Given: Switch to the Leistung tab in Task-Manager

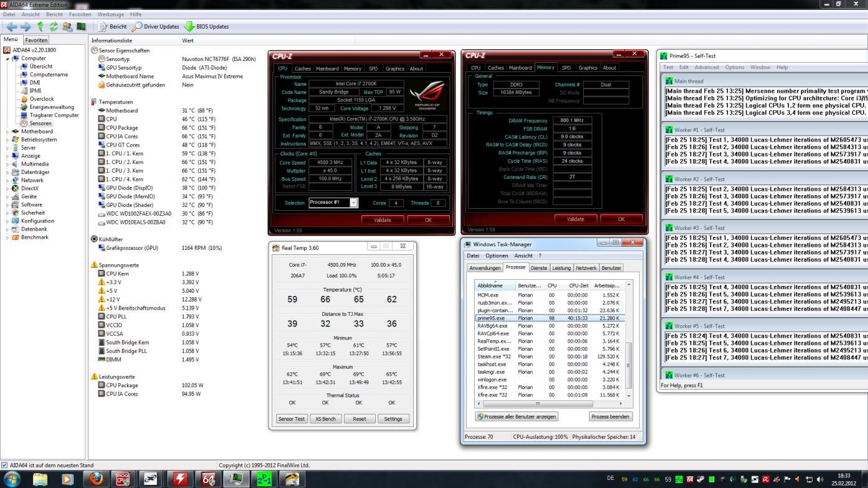Looking at the screenshot, I should point(561,268).
